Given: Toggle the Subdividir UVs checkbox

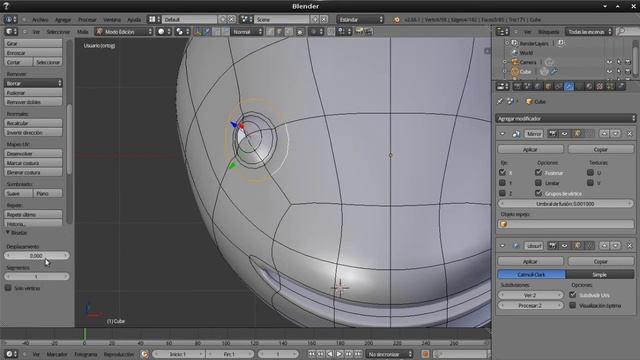Looking at the screenshot, I should pyautogui.click(x=573, y=295).
